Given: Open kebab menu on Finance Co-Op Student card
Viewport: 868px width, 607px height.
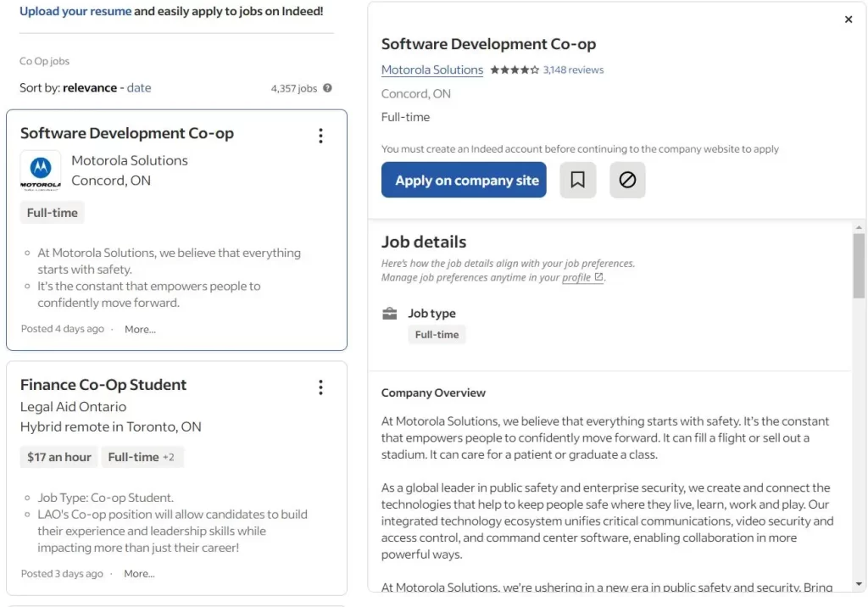Looking at the screenshot, I should (320, 387).
